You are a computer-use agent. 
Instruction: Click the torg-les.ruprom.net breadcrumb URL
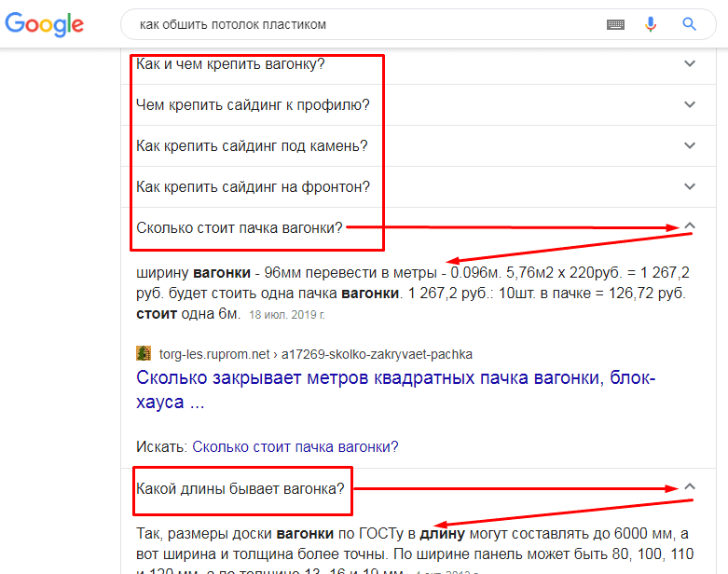315,354
